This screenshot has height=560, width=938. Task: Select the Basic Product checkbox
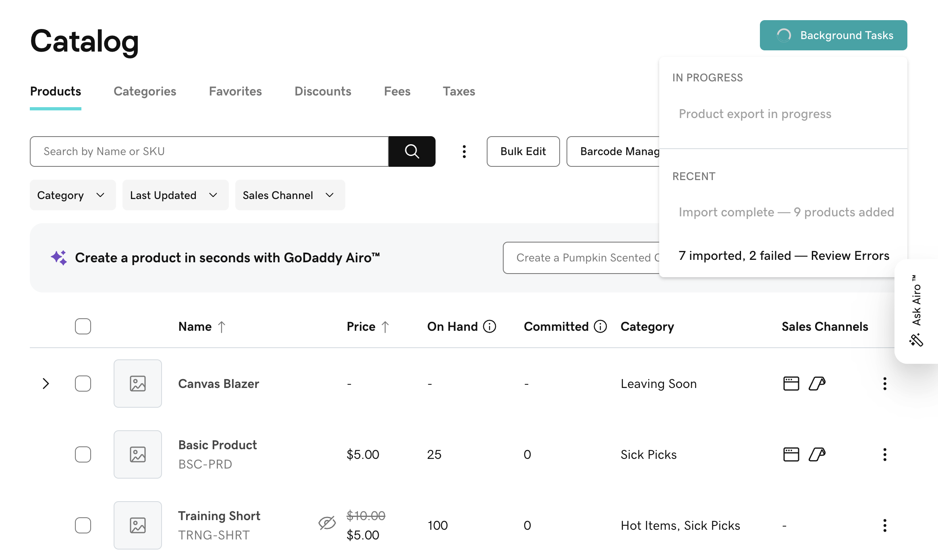pyautogui.click(x=83, y=454)
